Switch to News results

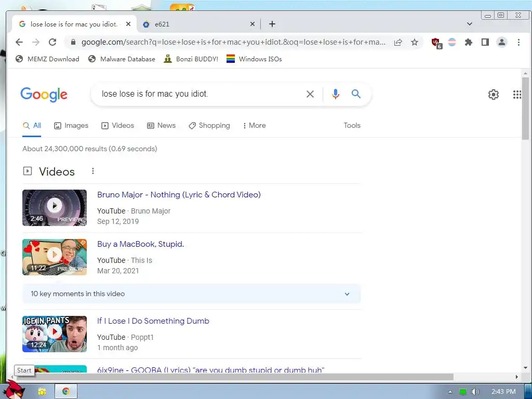pyautogui.click(x=161, y=126)
